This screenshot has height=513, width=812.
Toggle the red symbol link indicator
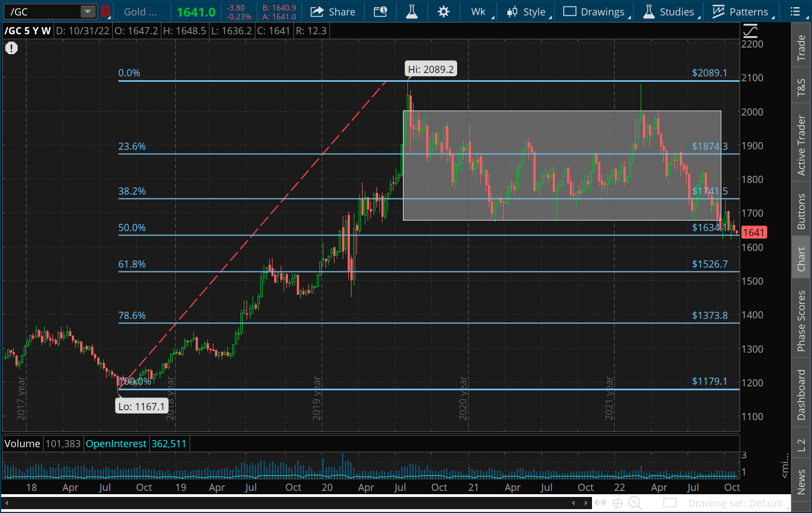pos(105,12)
